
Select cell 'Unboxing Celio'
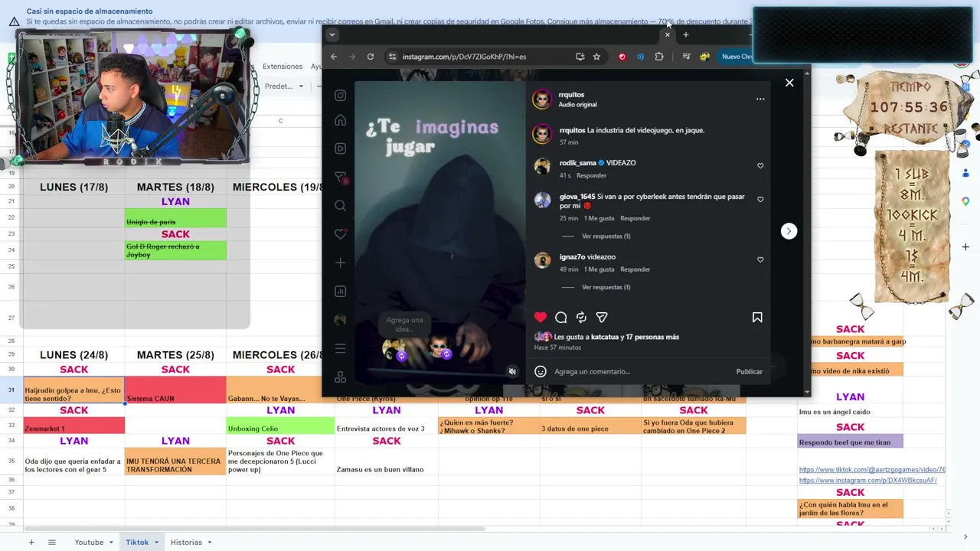(x=280, y=425)
